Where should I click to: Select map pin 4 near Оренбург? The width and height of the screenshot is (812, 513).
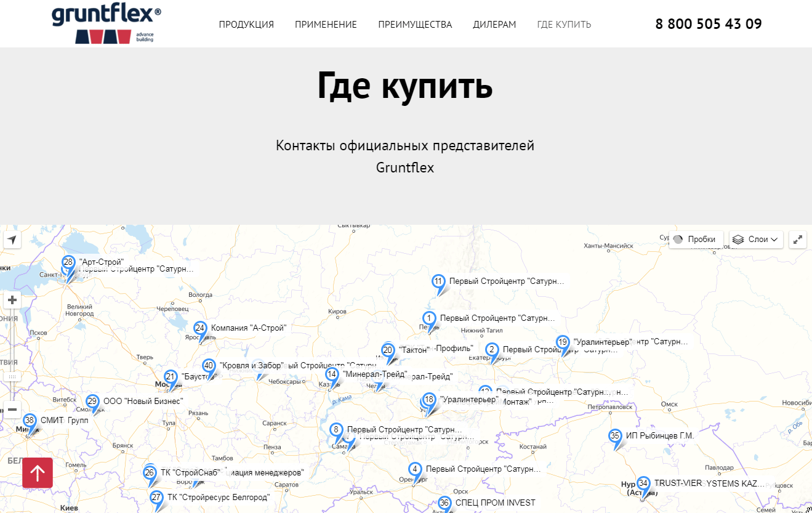[415, 470]
